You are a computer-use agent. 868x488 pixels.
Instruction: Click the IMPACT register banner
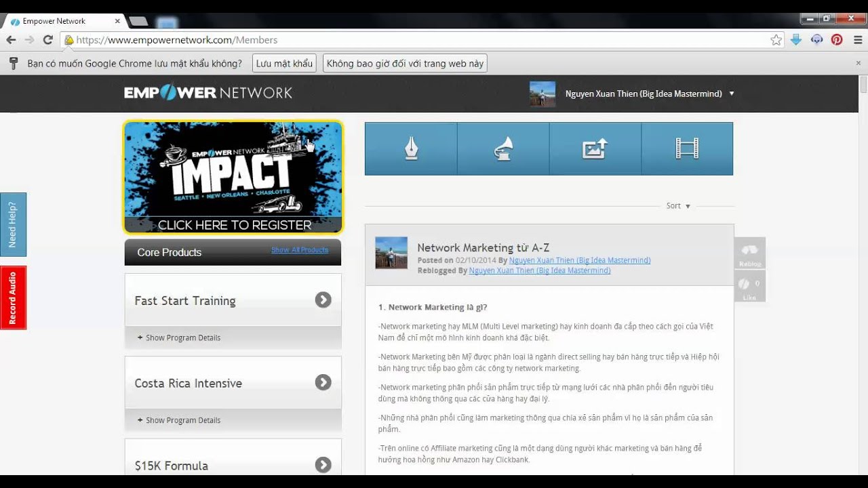click(233, 178)
